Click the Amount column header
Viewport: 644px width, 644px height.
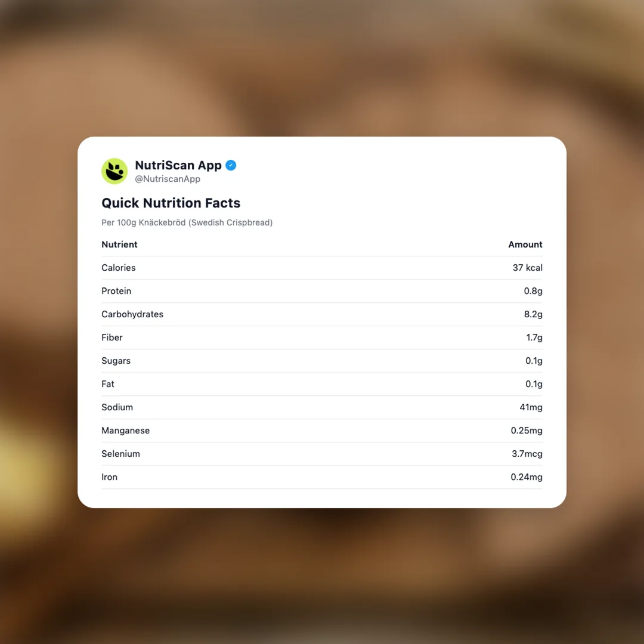(x=525, y=244)
